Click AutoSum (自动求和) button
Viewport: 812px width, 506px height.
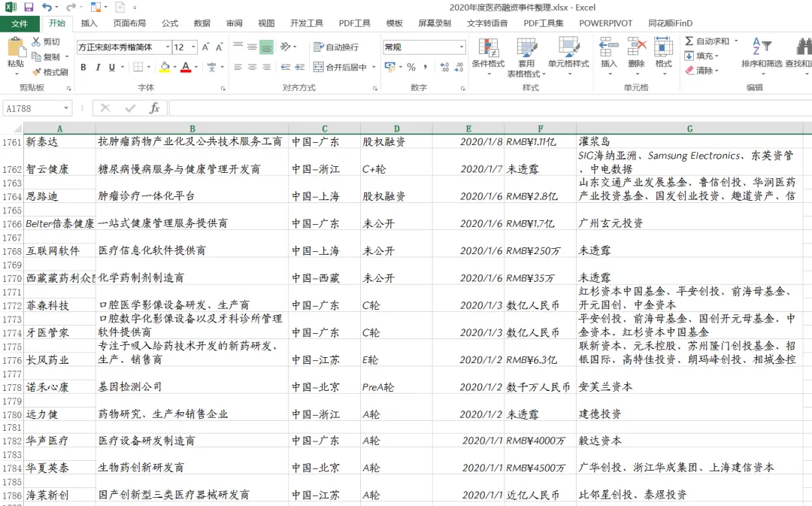coord(707,41)
